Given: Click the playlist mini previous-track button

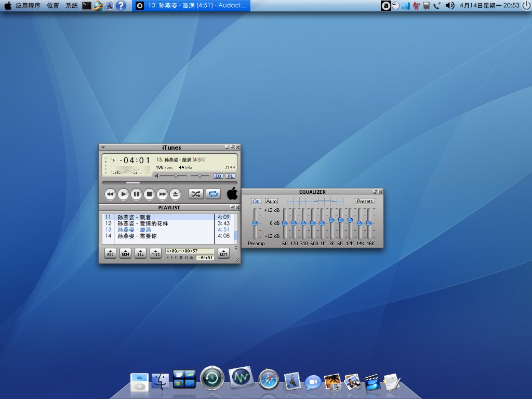Looking at the screenshot, I should pos(167,258).
